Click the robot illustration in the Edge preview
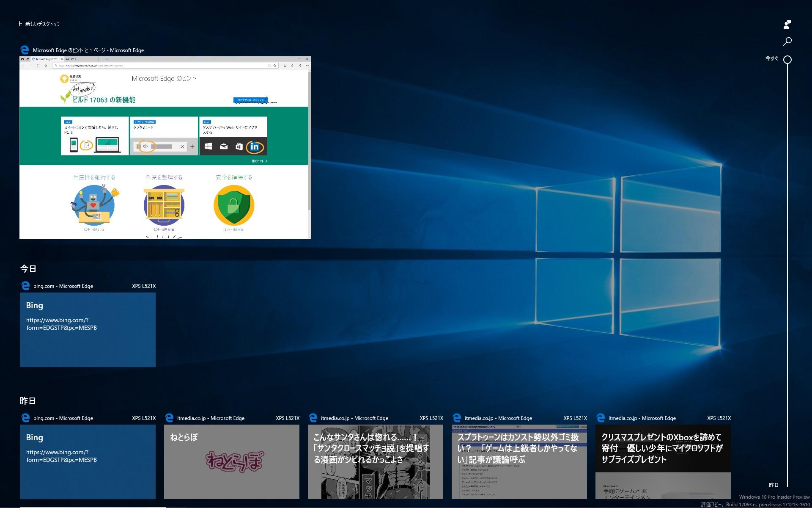The image size is (812, 508). (x=95, y=205)
